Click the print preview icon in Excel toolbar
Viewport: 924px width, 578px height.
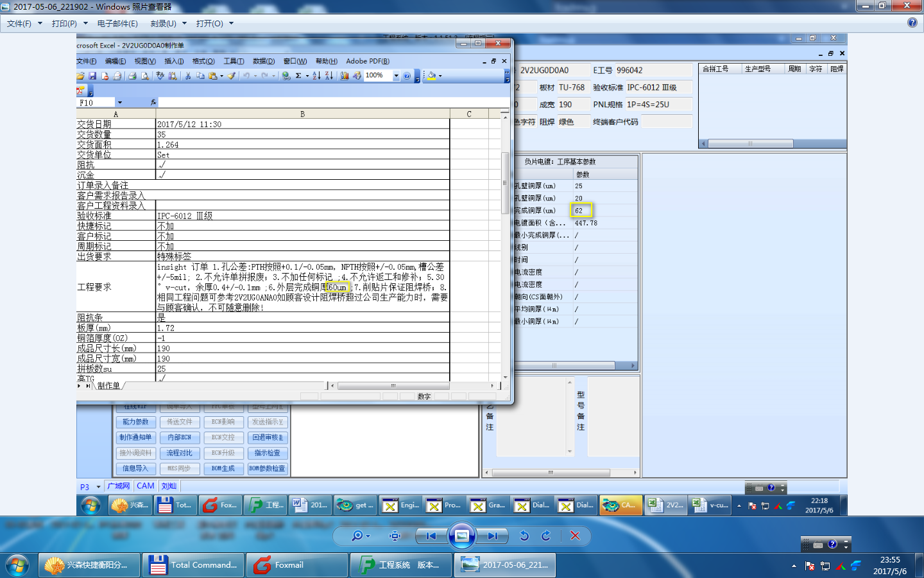coord(145,76)
